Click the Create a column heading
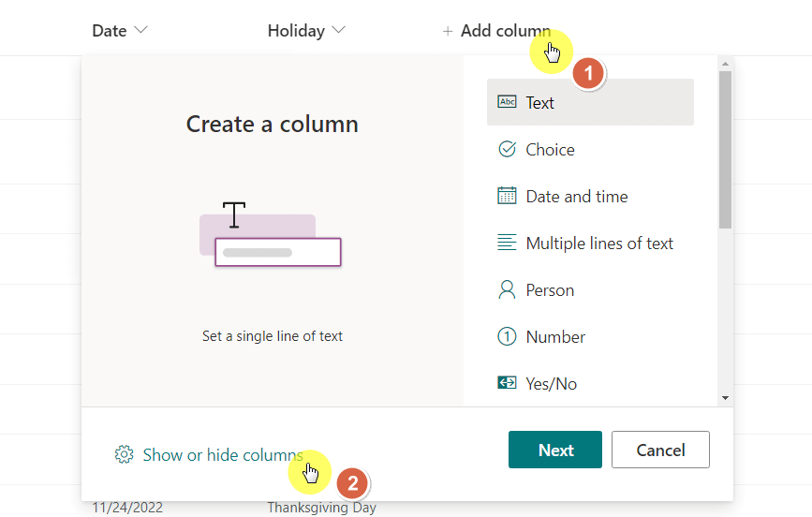This screenshot has width=812, height=517. coord(273,125)
